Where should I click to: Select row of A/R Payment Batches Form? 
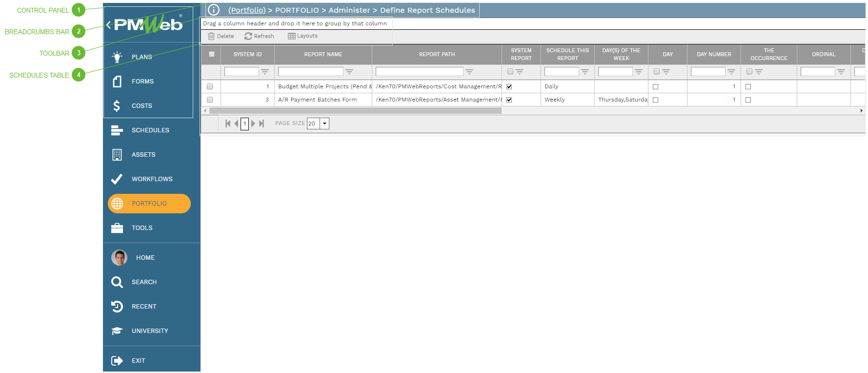pos(210,100)
